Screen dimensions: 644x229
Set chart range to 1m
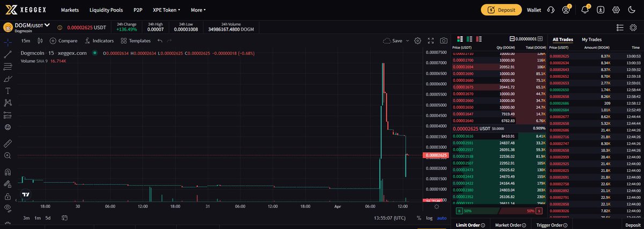(38, 218)
